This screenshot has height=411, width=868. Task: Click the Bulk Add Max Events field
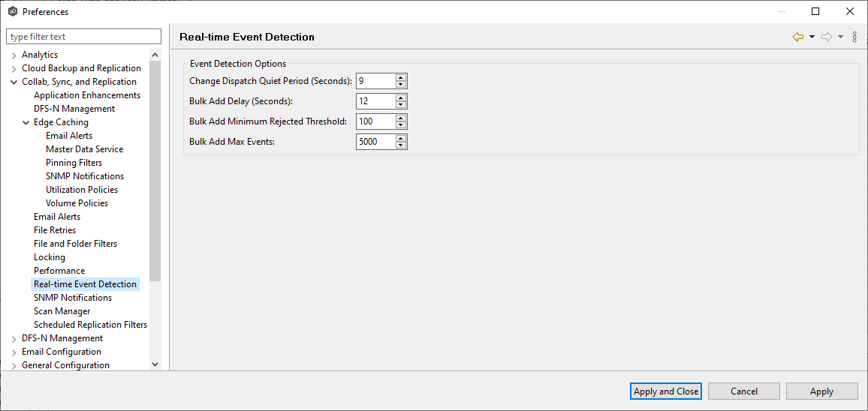(375, 142)
